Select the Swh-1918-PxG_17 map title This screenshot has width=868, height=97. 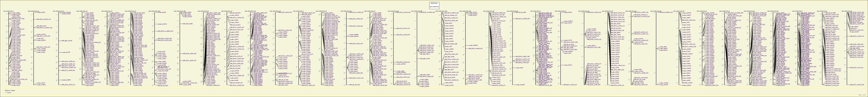coord(227,11)
